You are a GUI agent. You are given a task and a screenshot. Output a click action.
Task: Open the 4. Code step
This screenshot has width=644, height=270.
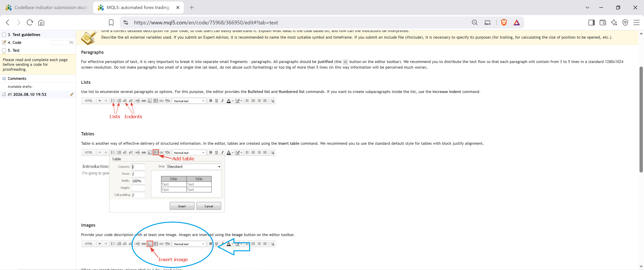click(14, 43)
